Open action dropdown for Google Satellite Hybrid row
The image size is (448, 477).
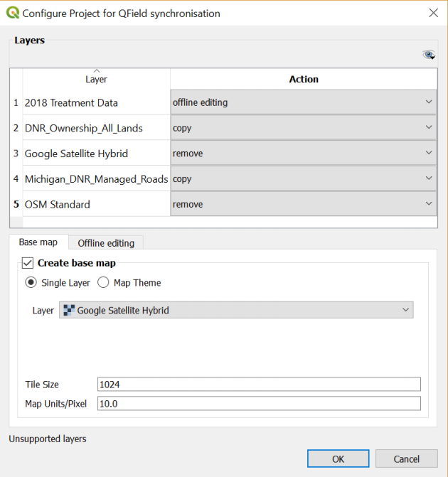tap(304, 153)
